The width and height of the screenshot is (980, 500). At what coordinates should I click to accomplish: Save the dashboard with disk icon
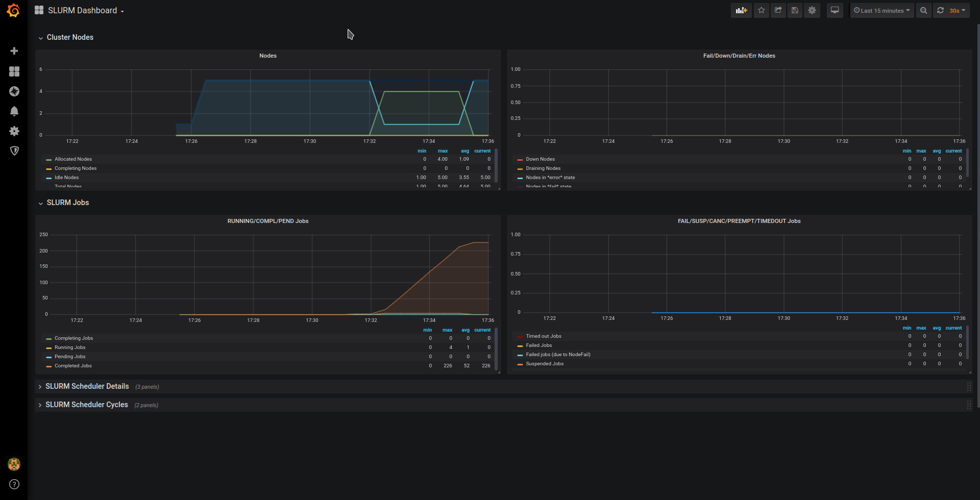[795, 11]
